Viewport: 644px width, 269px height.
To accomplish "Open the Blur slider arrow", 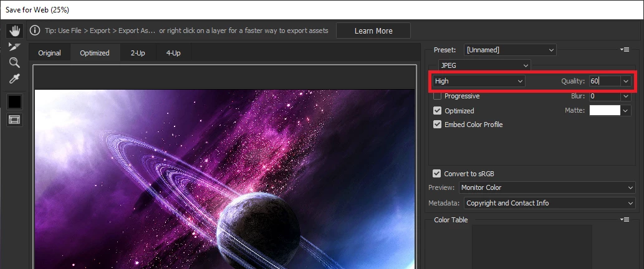I will pyautogui.click(x=625, y=96).
